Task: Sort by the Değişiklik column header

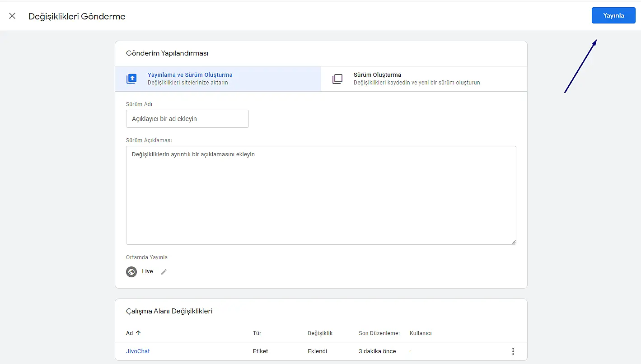Action: [320, 333]
